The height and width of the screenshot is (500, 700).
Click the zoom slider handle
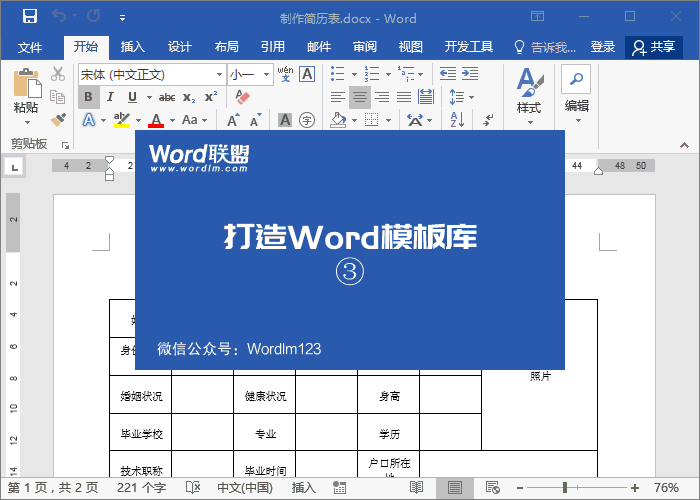565,488
